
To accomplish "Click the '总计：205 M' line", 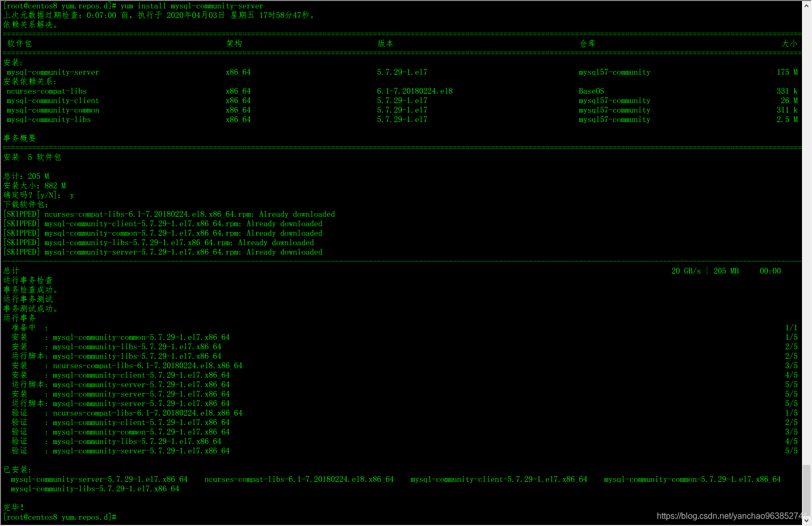I will tap(26, 176).
